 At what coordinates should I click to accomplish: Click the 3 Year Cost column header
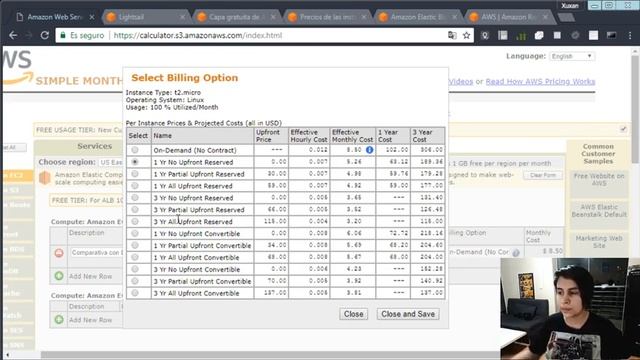(x=427, y=136)
